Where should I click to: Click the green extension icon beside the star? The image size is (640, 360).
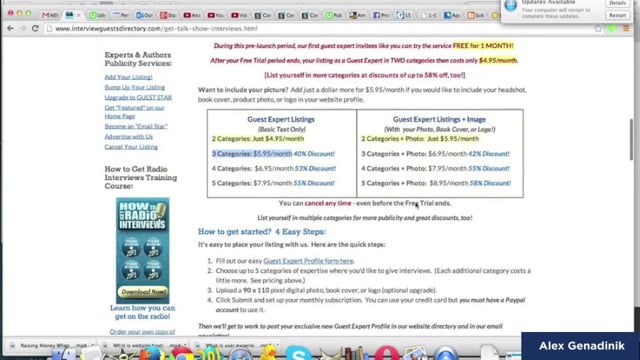(x=612, y=29)
